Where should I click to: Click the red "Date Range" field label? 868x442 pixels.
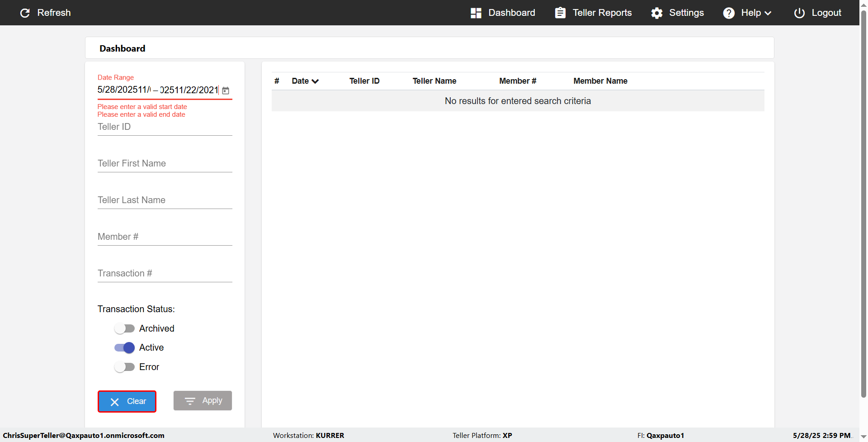click(116, 77)
